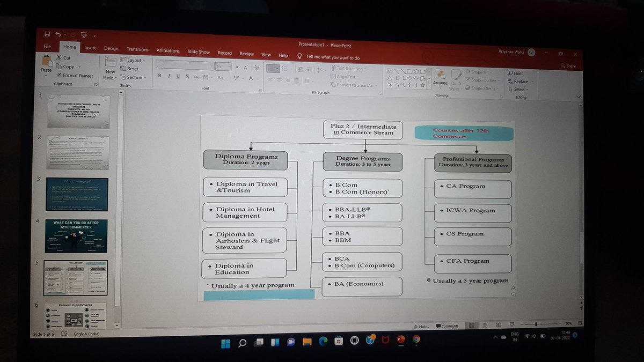
Task: Open the Review ribbon tab
Action: pos(247,54)
